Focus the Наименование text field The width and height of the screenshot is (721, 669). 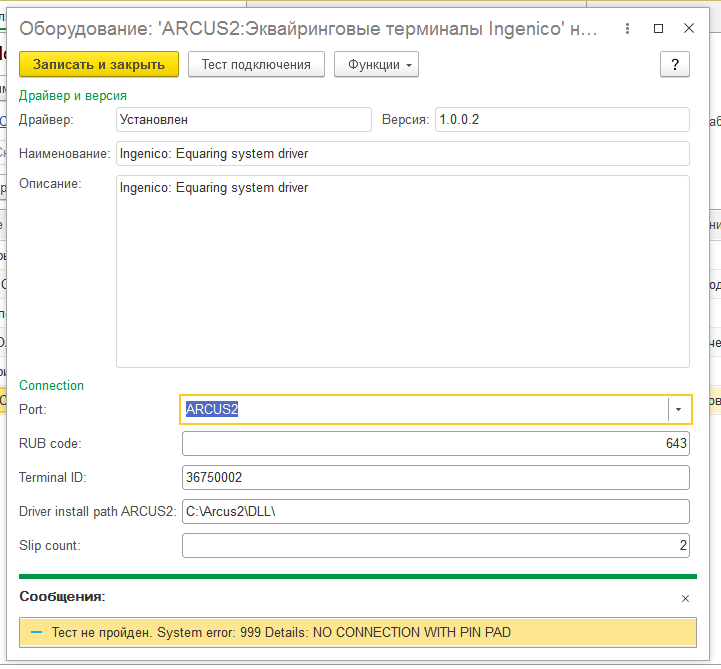pyautogui.click(x=402, y=154)
